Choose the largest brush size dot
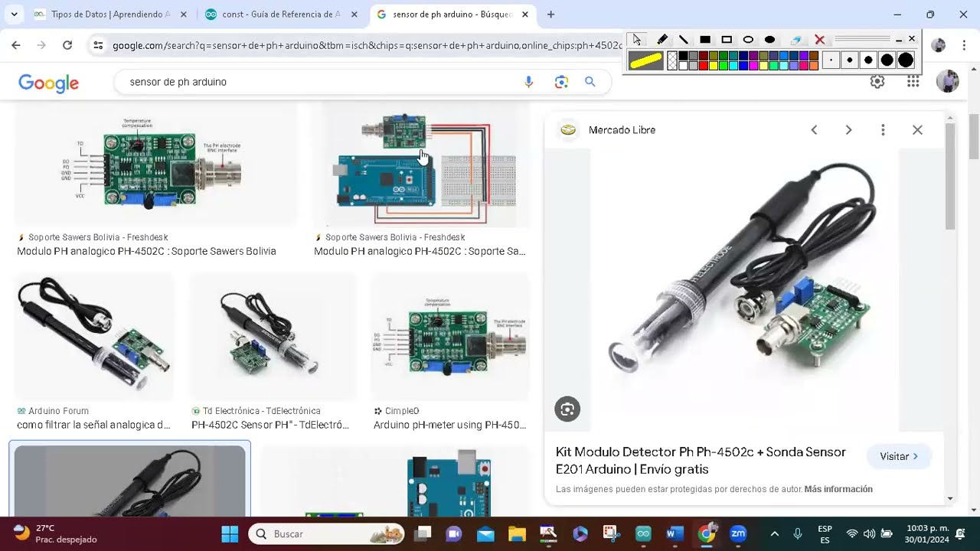This screenshot has width=980, height=551. (906, 60)
